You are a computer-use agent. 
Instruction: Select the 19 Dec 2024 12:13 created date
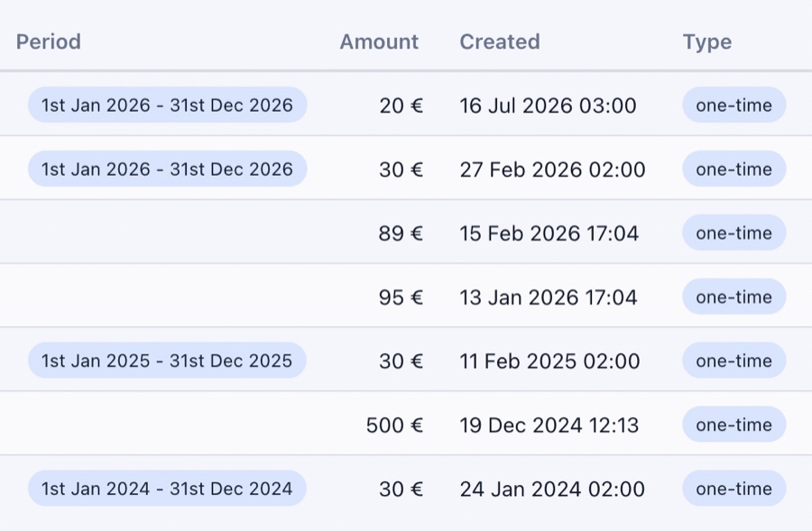(x=549, y=425)
